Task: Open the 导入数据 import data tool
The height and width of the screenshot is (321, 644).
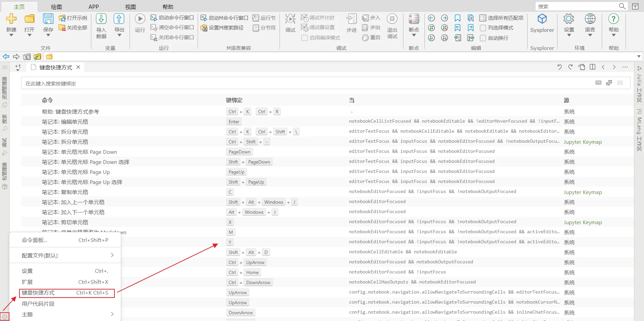Action: tap(101, 26)
